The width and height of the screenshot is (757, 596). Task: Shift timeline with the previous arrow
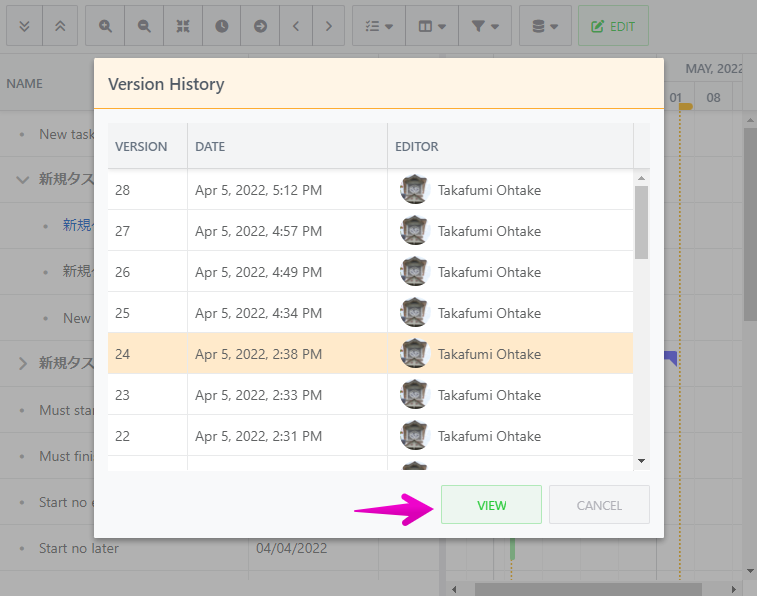296,26
